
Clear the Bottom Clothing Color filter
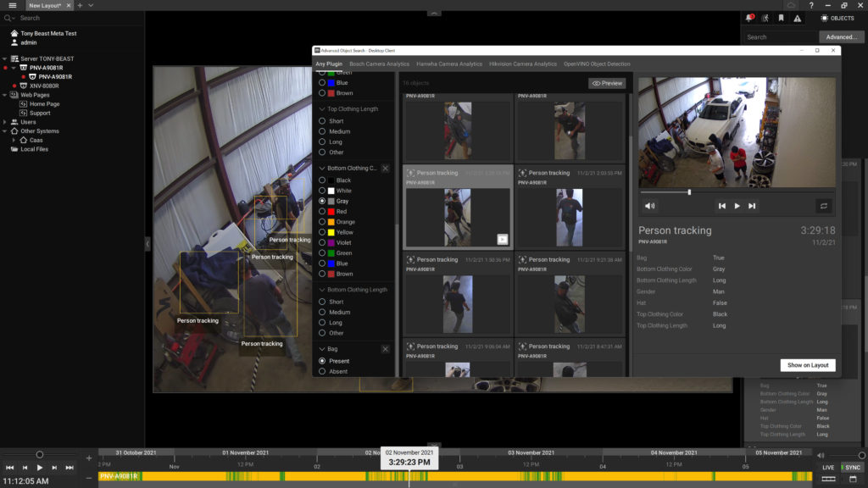[x=386, y=169]
